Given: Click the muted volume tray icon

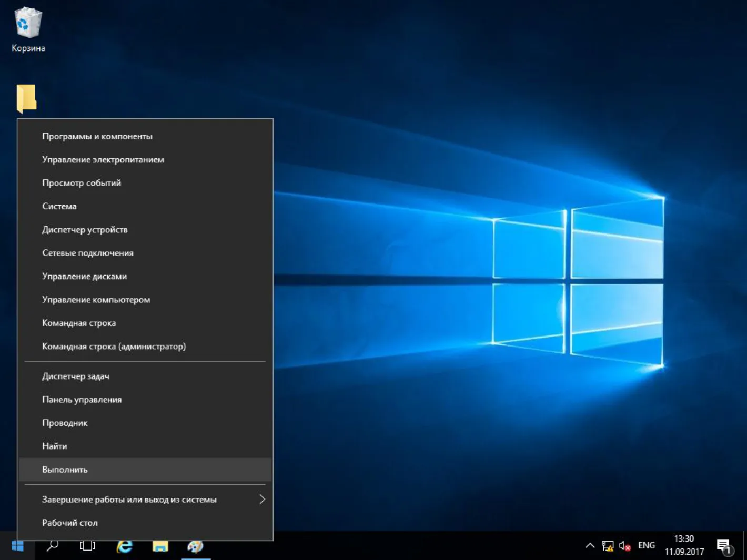Looking at the screenshot, I should (624, 546).
